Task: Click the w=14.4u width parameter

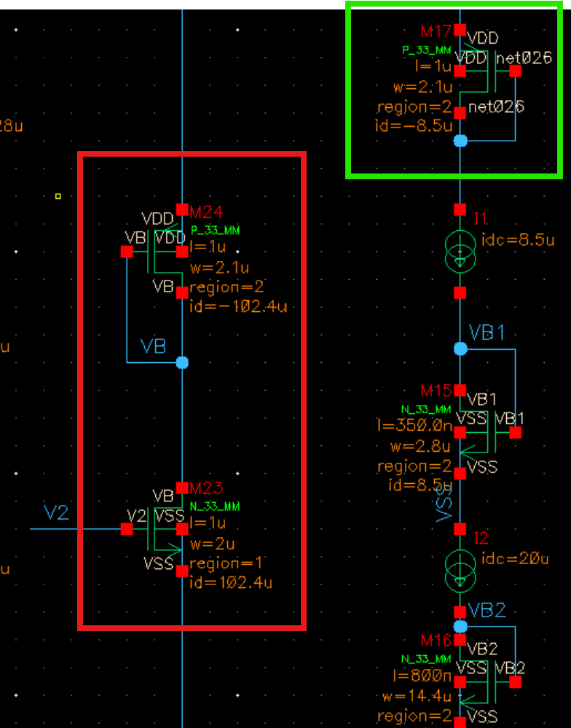Action: (417, 697)
